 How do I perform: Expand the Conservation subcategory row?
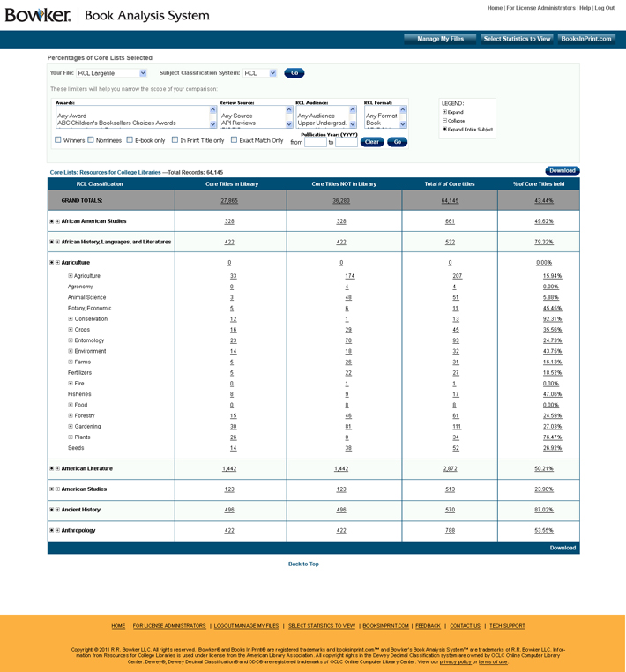[x=71, y=319]
